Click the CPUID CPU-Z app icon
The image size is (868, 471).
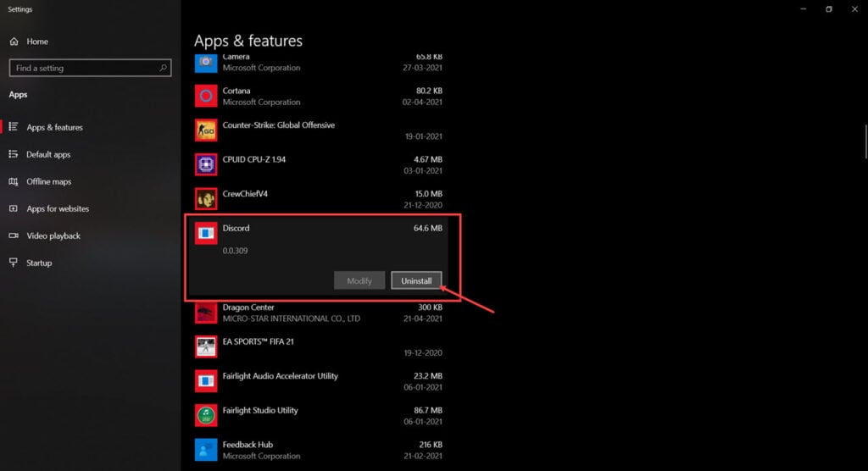pyautogui.click(x=206, y=164)
